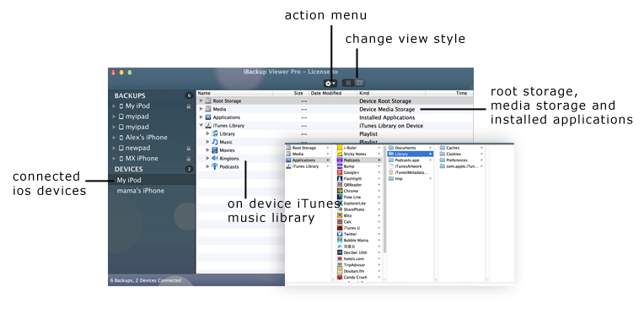Click the Documents folder icon
The image size is (644, 309).
(391, 148)
